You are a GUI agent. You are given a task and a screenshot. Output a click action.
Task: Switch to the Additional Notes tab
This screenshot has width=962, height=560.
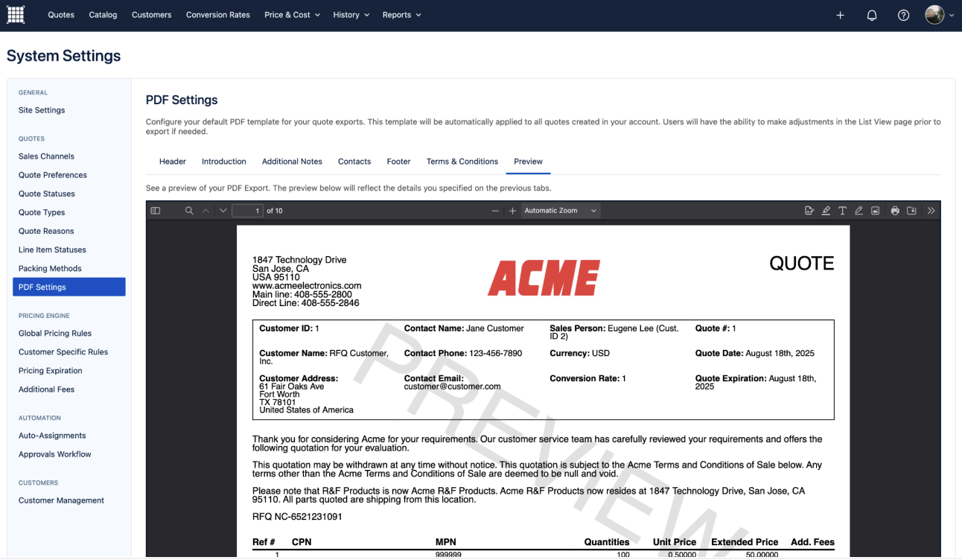(x=292, y=162)
